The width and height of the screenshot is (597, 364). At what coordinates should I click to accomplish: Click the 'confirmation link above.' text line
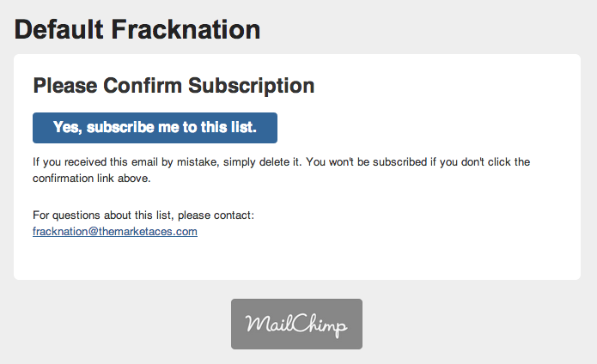click(92, 178)
